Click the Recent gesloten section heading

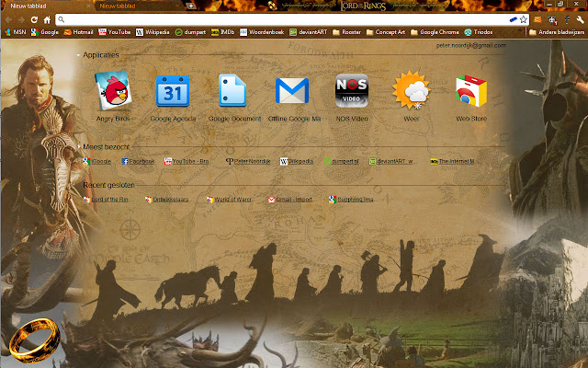(x=108, y=185)
